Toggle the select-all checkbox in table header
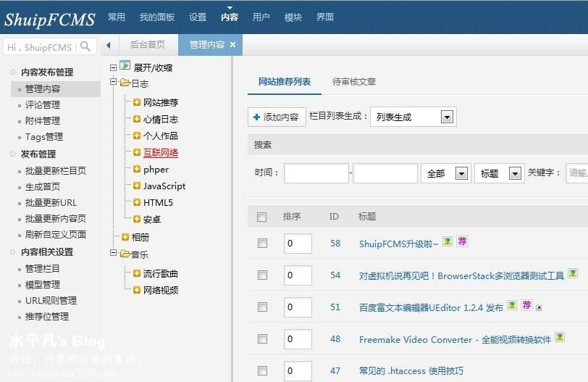The width and height of the screenshot is (588, 382). click(x=261, y=217)
